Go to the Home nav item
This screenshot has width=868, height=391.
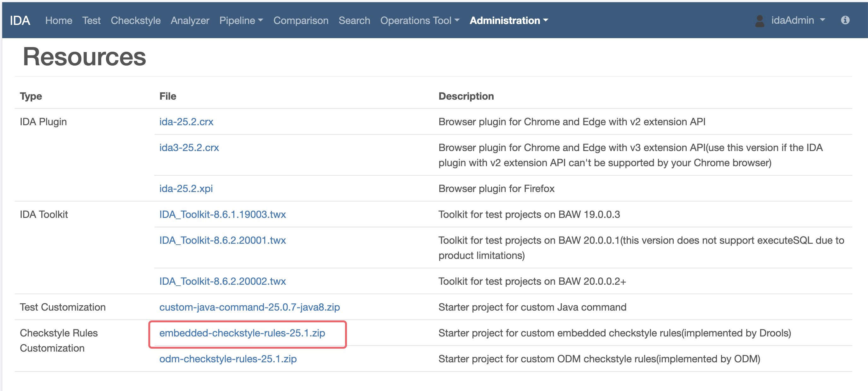59,20
